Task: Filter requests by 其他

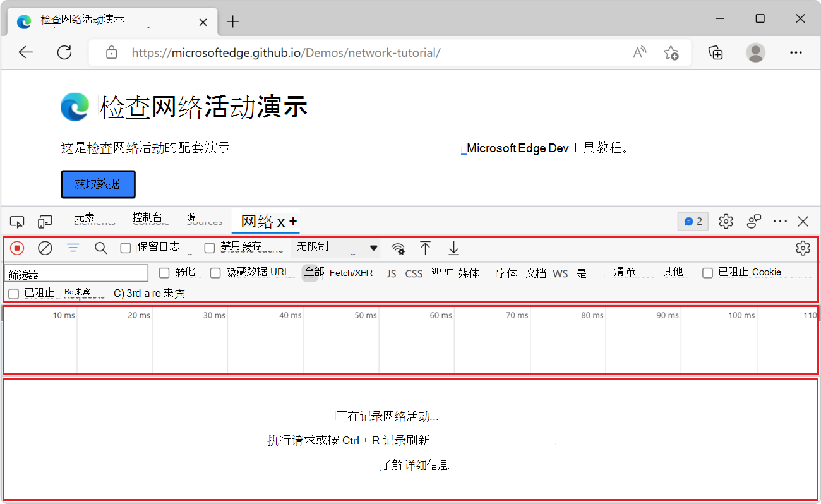Action: 673,272
